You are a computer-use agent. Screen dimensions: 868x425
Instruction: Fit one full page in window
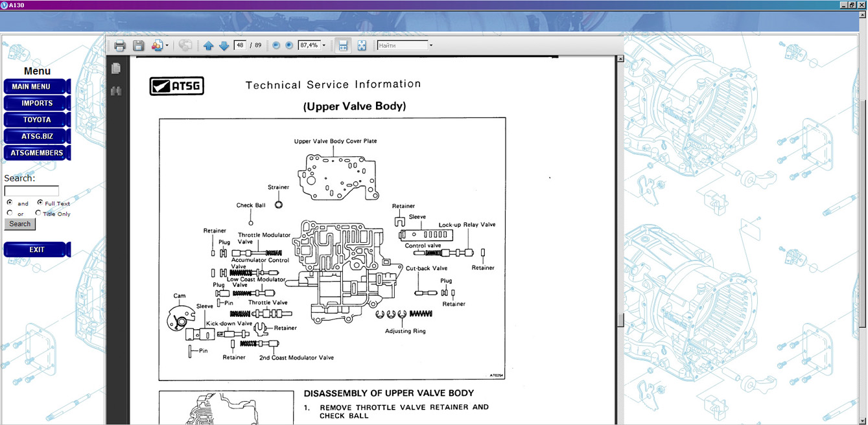362,45
